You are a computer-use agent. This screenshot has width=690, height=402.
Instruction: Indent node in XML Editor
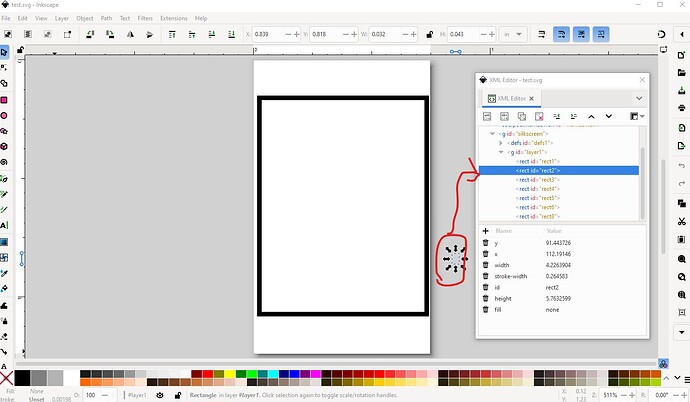(x=574, y=117)
